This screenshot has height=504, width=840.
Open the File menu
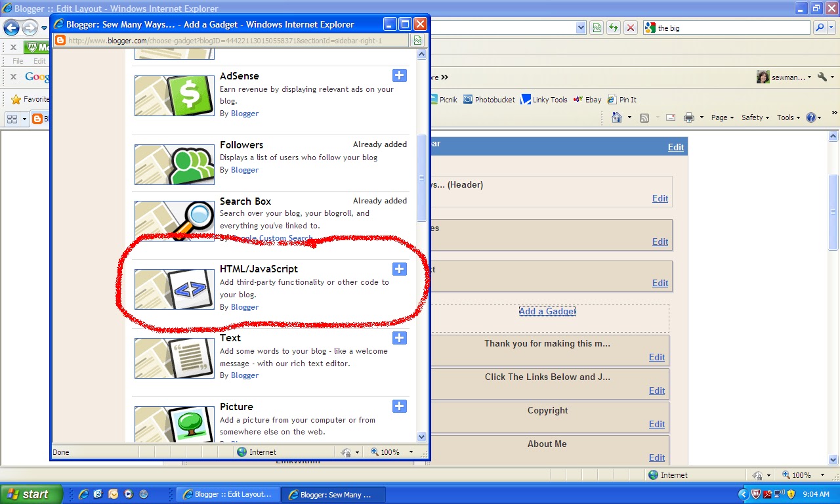click(18, 61)
